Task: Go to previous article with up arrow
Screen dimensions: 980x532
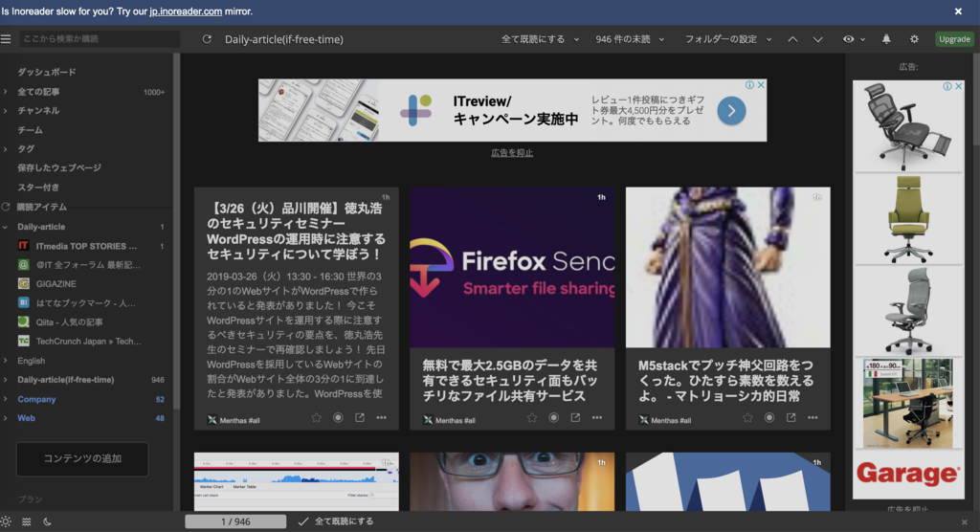Action: click(792, 39)
